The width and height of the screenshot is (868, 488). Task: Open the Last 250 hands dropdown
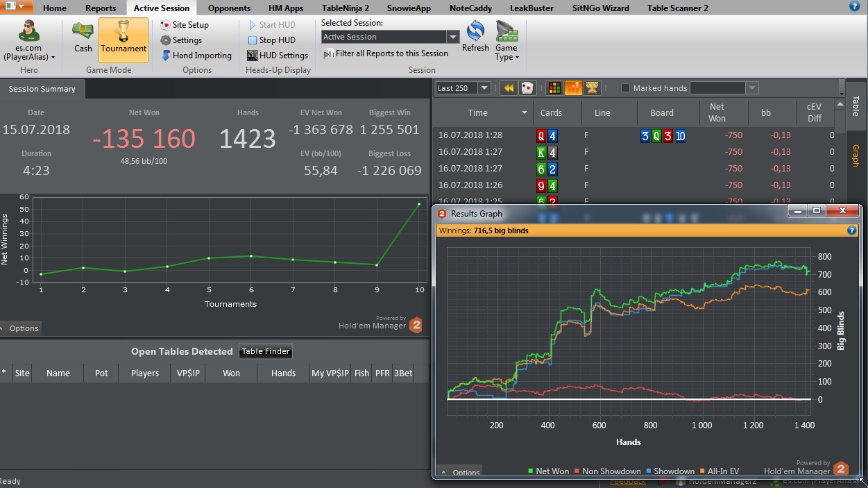(x=484, y=88)
